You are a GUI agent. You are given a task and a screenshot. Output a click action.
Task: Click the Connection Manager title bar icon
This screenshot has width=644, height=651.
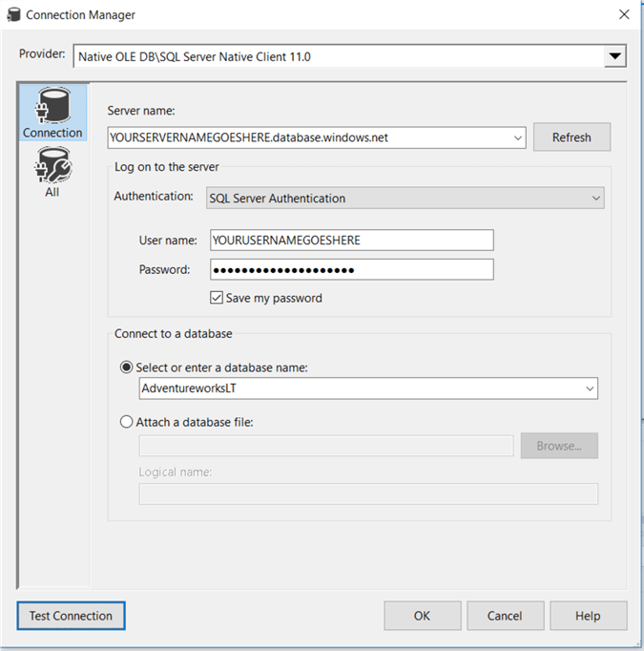pyautogui.click(x=14, y=14)
